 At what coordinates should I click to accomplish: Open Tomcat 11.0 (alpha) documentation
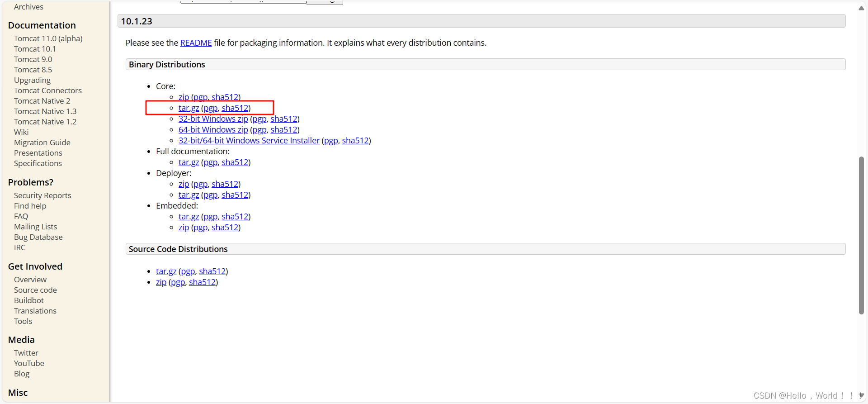(48, 38)
